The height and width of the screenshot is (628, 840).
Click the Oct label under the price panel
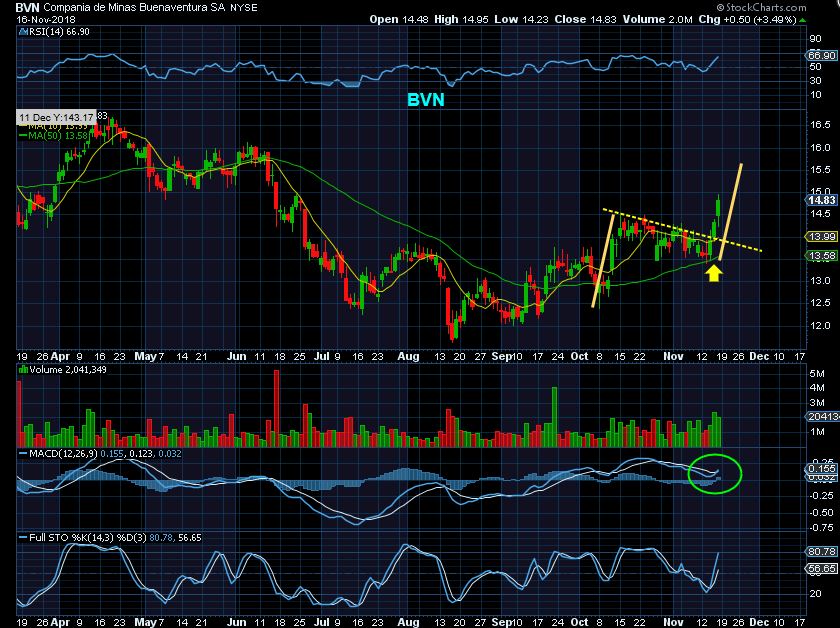pos(579,356)
